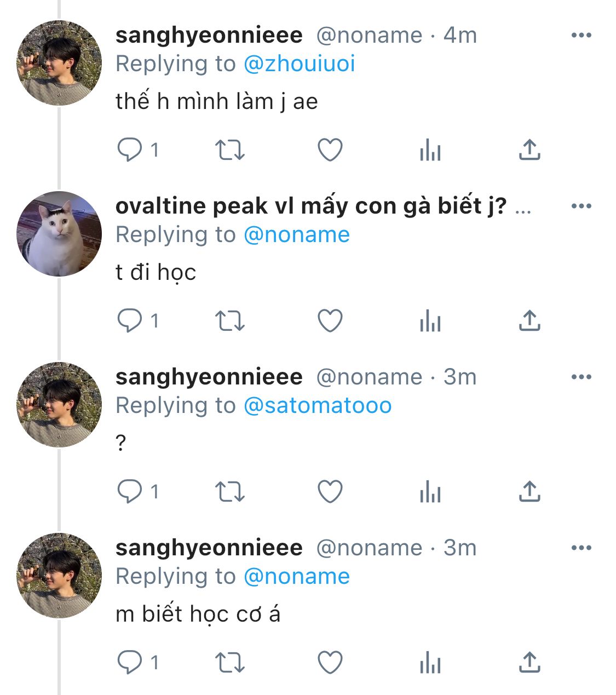
Task: Click the cat profile picture
Action: pos(59,234)
